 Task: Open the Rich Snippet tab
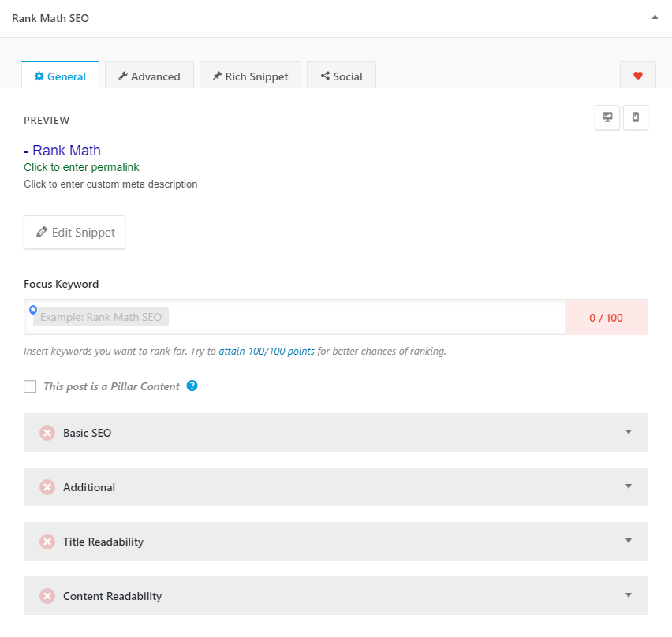click(x=250, y=76)
